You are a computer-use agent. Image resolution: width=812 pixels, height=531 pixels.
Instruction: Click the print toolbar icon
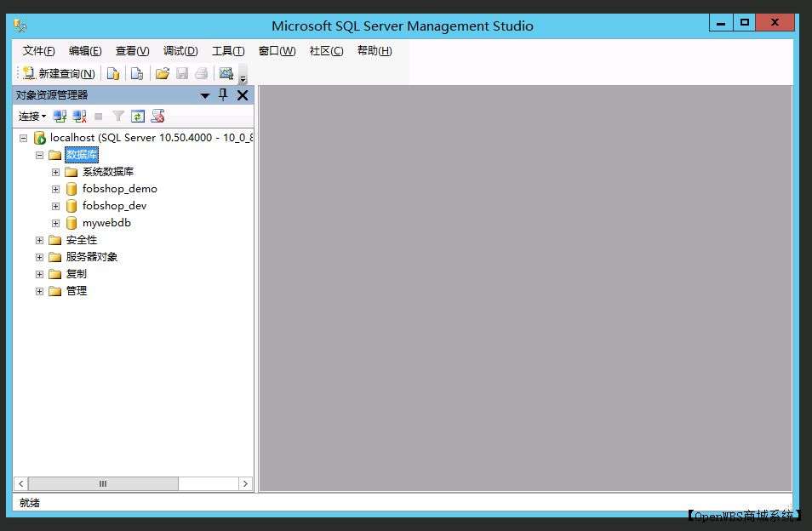click(x=201, y=73)
